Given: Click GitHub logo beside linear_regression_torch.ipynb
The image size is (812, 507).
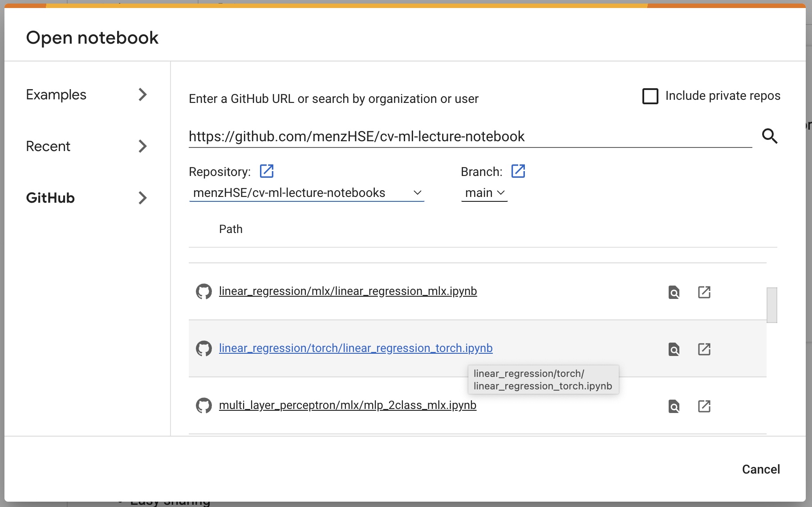Looking at the screenshot, I should click(x=204, y=348).
